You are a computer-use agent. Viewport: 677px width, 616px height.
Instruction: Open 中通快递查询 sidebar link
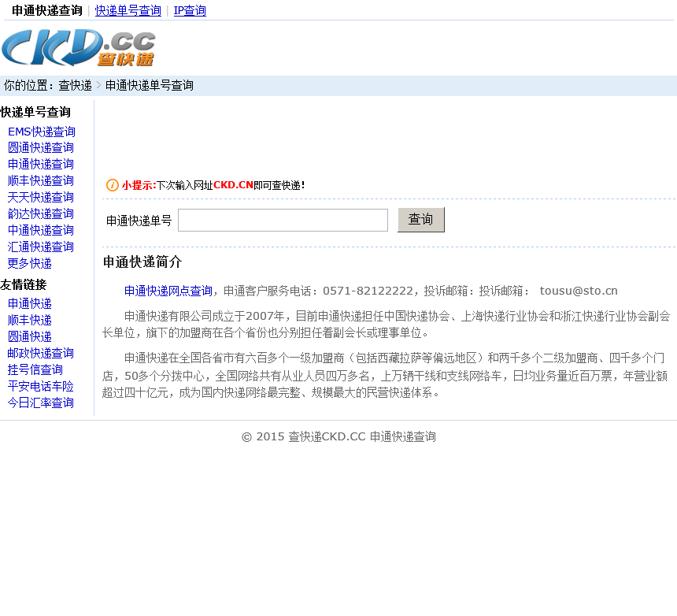(41, 230)
